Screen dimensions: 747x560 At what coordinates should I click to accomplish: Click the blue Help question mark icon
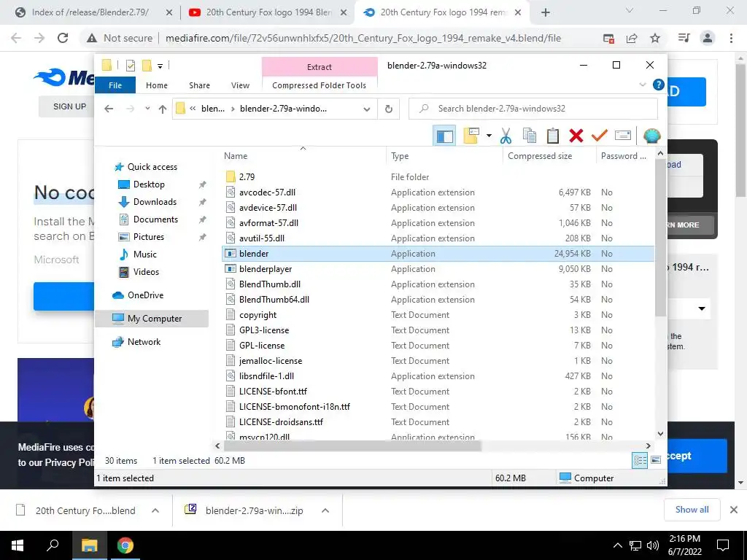(659, 85)
